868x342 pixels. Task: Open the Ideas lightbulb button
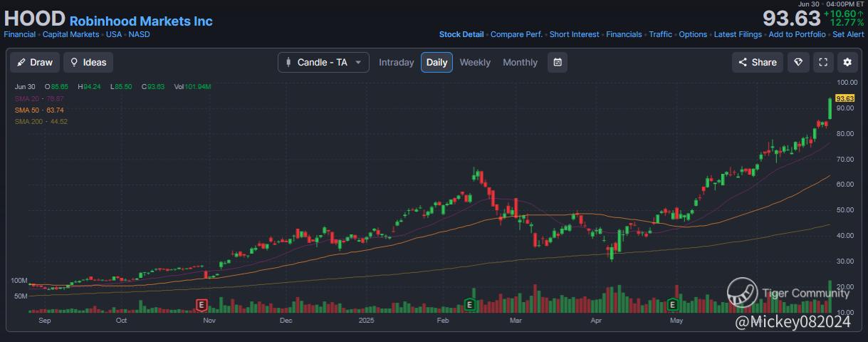[x=88, y=63]
